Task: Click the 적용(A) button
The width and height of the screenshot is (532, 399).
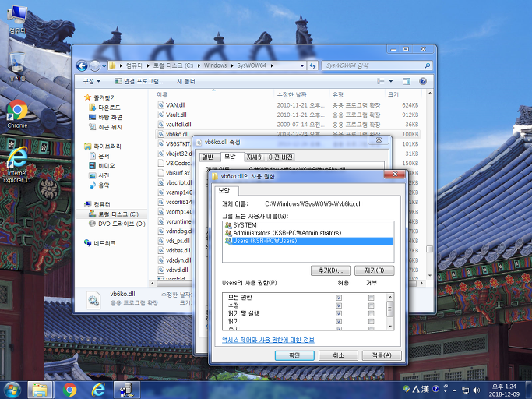Action: click(382, 355)
